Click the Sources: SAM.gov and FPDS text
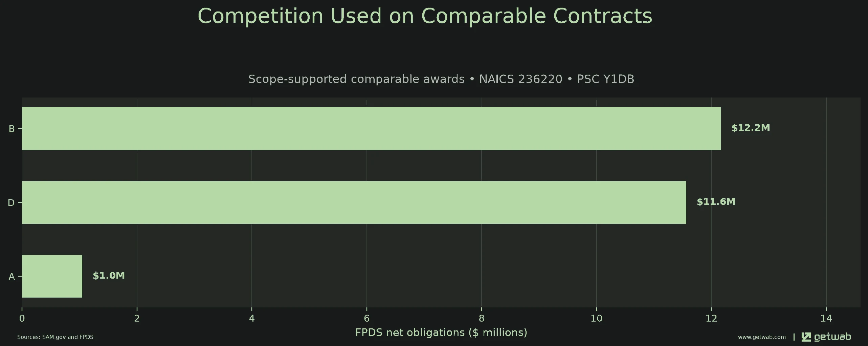This screenshot has width=868, height=346. [x=55, y=337]
